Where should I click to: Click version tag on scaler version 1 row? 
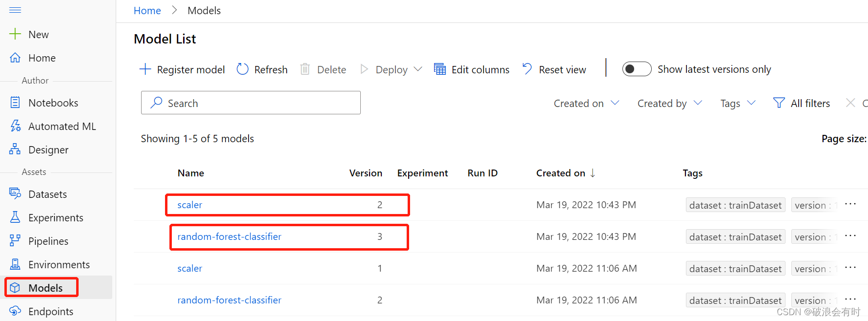(x=814, y=269)
